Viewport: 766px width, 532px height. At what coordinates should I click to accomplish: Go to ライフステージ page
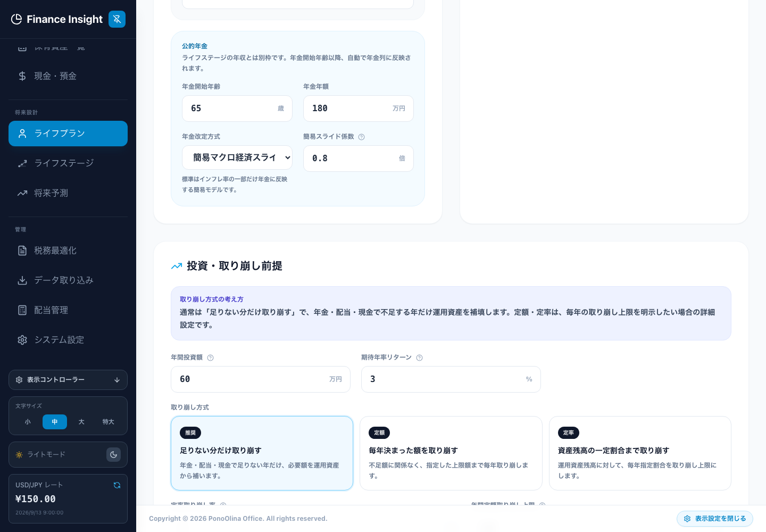68,163
